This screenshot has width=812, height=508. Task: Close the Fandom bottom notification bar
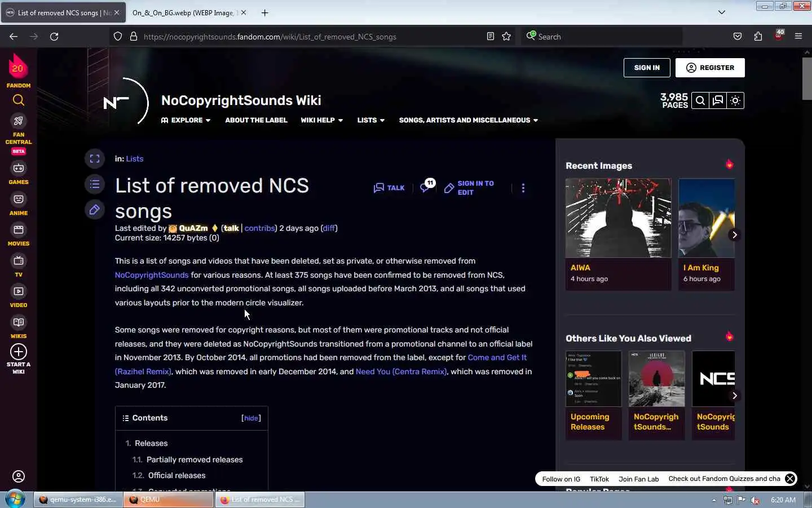click(x=790, y=479)
